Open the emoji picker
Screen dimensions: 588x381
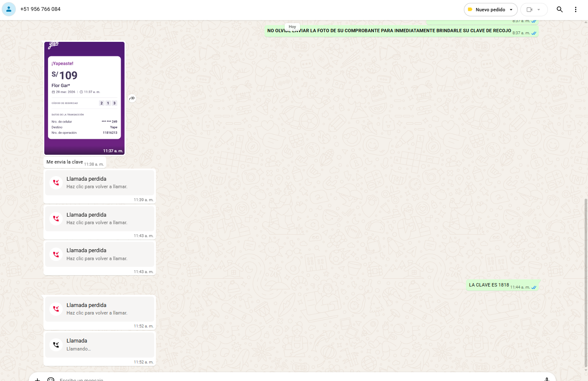51,379
